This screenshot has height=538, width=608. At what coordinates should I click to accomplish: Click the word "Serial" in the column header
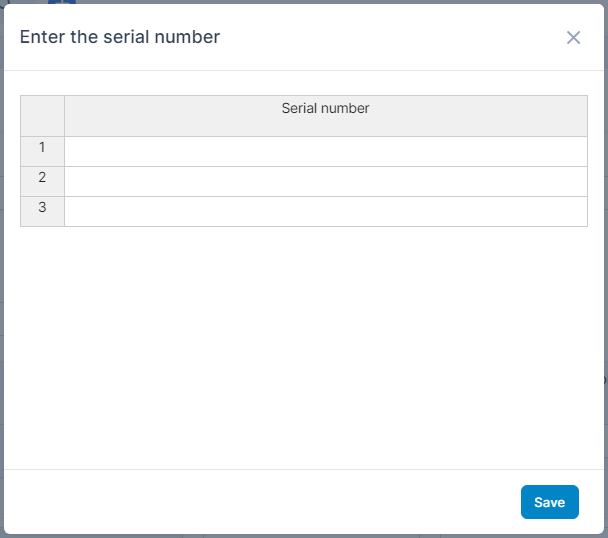click(299, 108)
